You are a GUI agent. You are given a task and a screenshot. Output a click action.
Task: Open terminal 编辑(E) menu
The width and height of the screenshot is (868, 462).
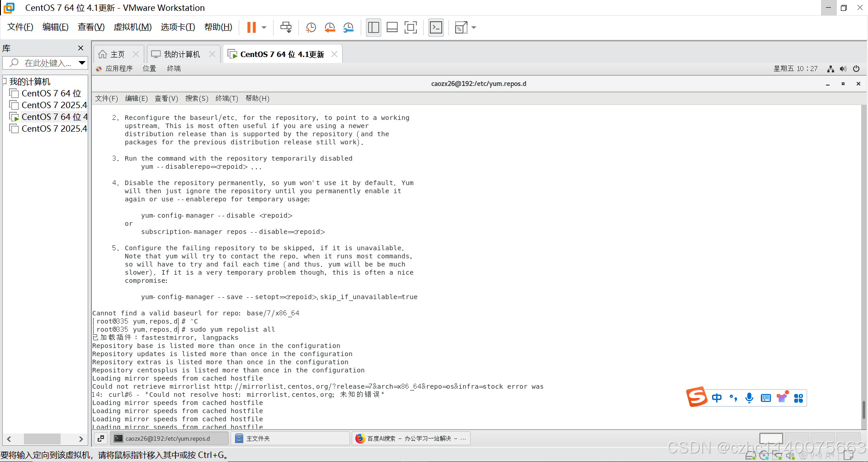coord(137,98)
